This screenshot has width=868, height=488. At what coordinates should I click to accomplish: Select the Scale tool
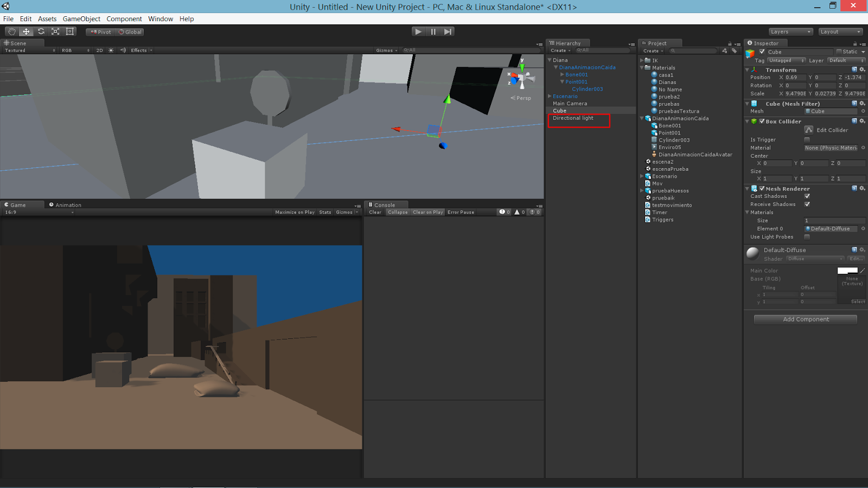click(x=55, y=31)
